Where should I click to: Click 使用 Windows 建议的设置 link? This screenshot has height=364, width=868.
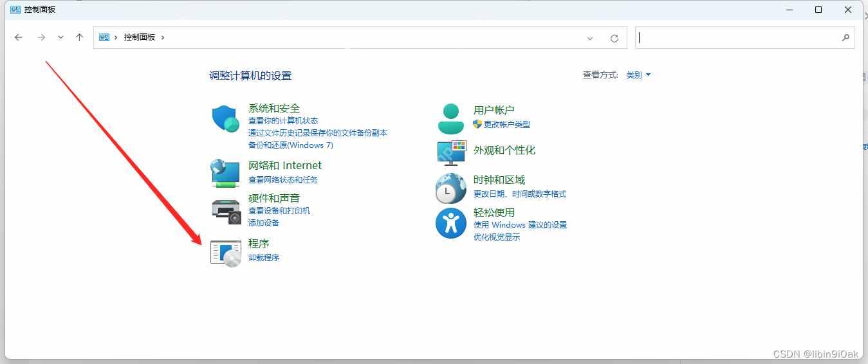point(520,225)
